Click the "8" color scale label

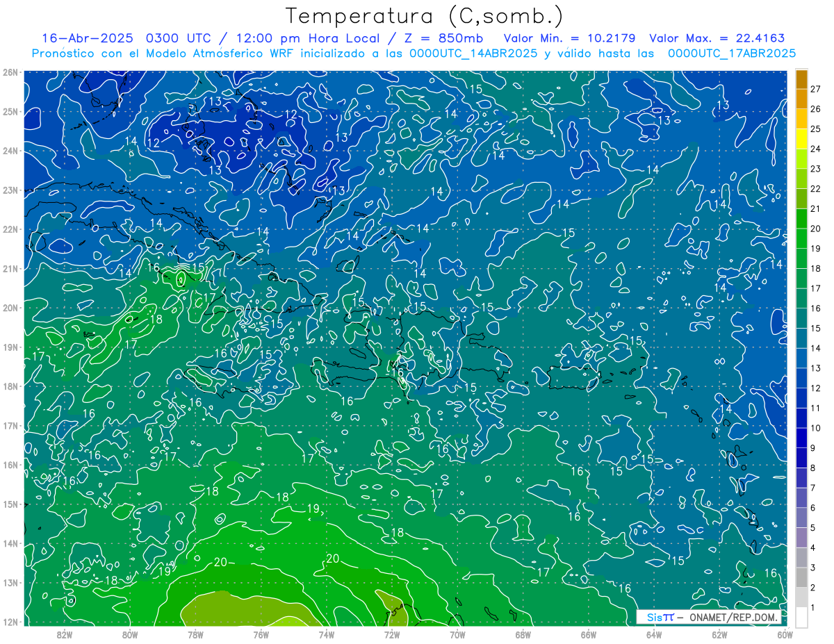(x=813, y=468)
